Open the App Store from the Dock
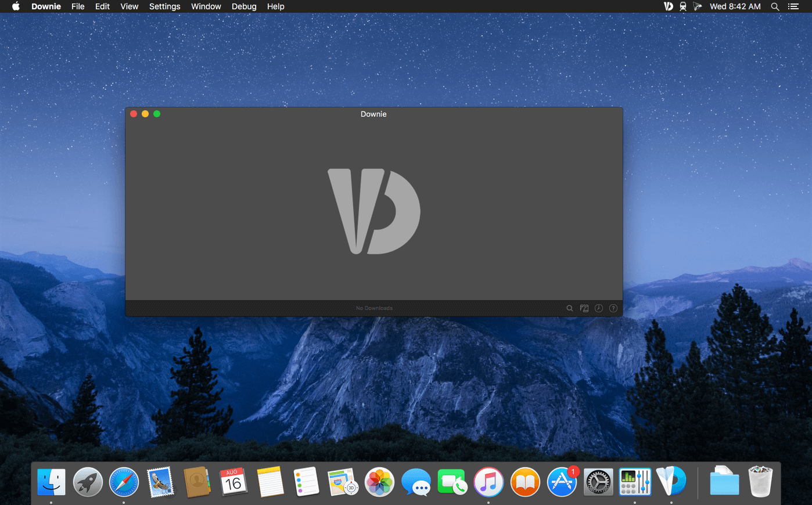Screen dimensions: 812x505 [x=562, y=482]
